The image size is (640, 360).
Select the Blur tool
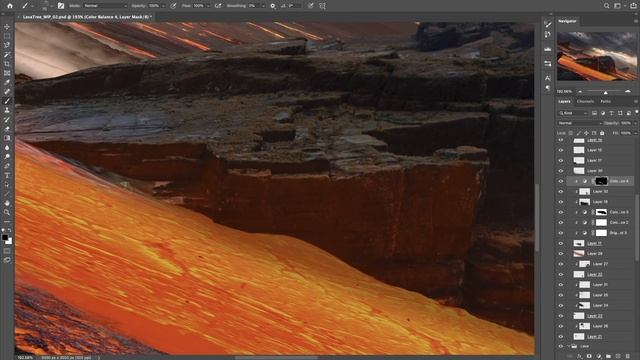[7, 147]
